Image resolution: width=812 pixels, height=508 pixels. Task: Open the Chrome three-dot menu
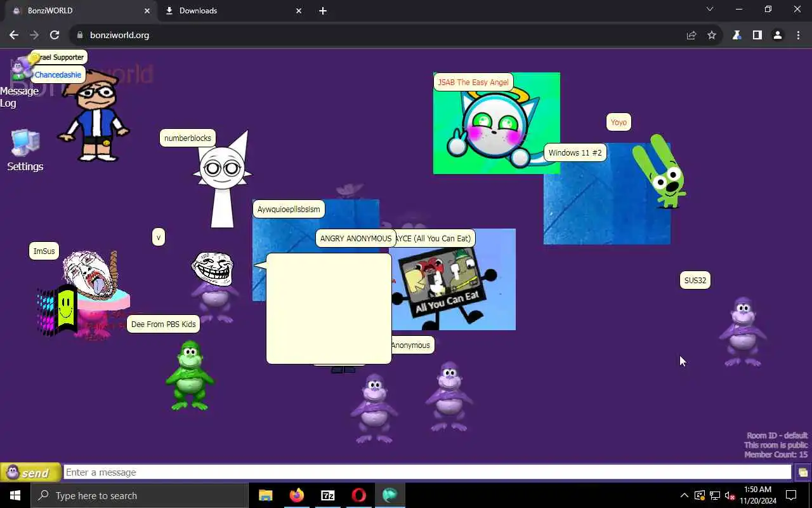[x=798, y=36]
